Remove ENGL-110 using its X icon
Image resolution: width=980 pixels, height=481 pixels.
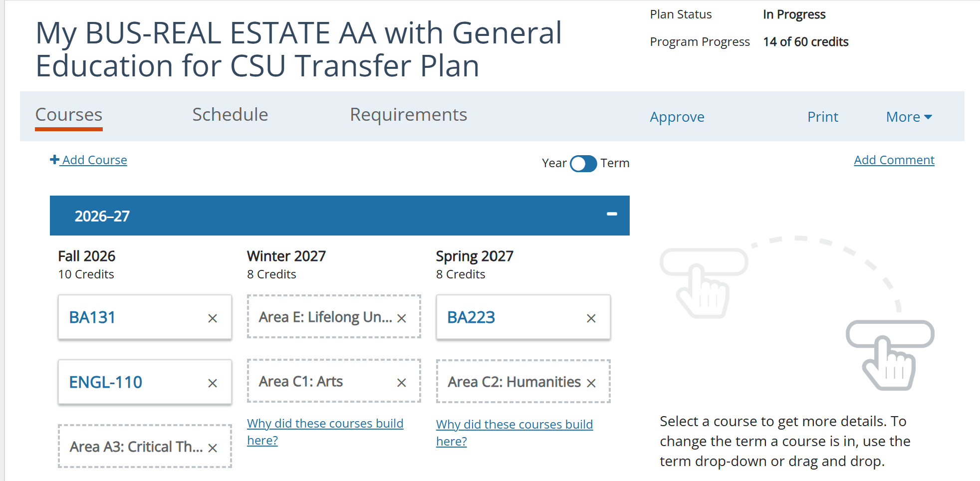[213, 383]
